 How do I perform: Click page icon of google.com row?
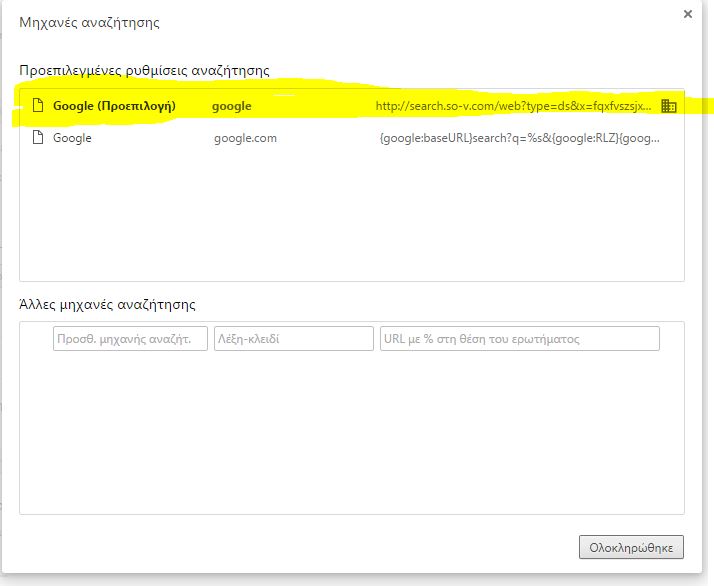[x=38, y=137]
